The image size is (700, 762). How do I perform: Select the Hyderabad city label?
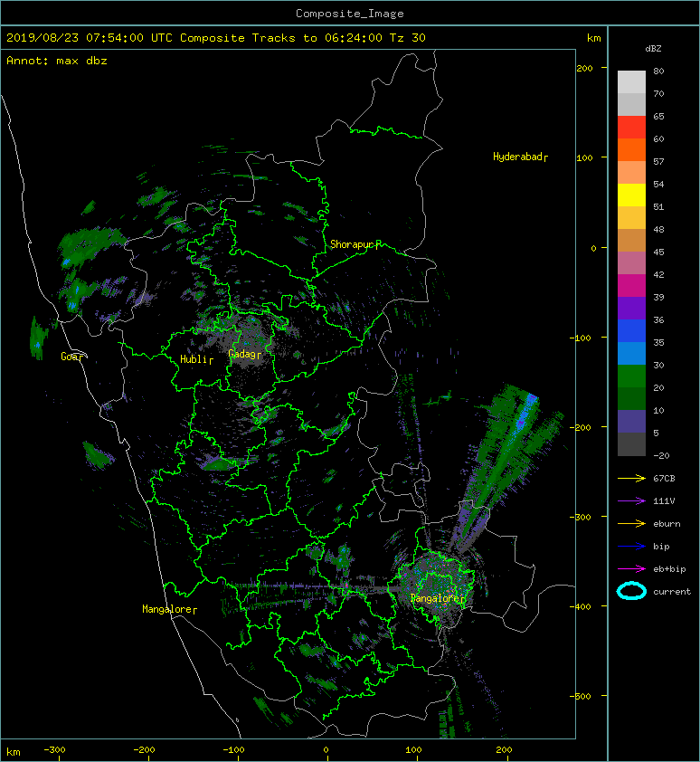click(x=518, y=157)
